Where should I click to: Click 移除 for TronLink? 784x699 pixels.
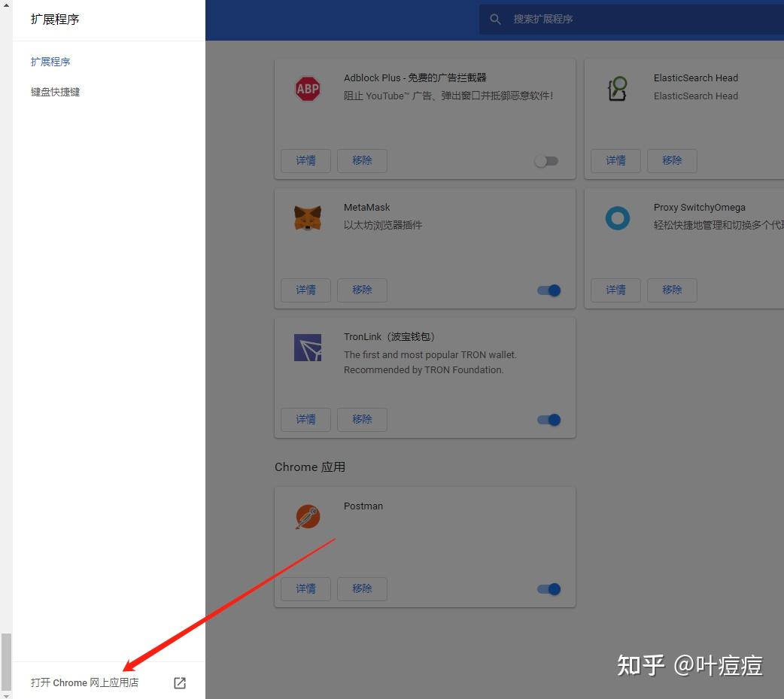click(x=362, y=420)
